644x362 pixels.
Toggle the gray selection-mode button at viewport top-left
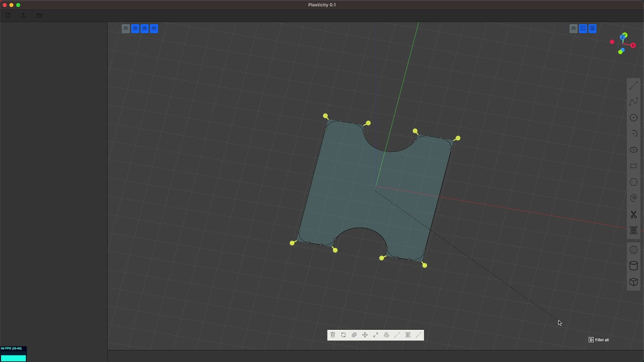[126, 29]
